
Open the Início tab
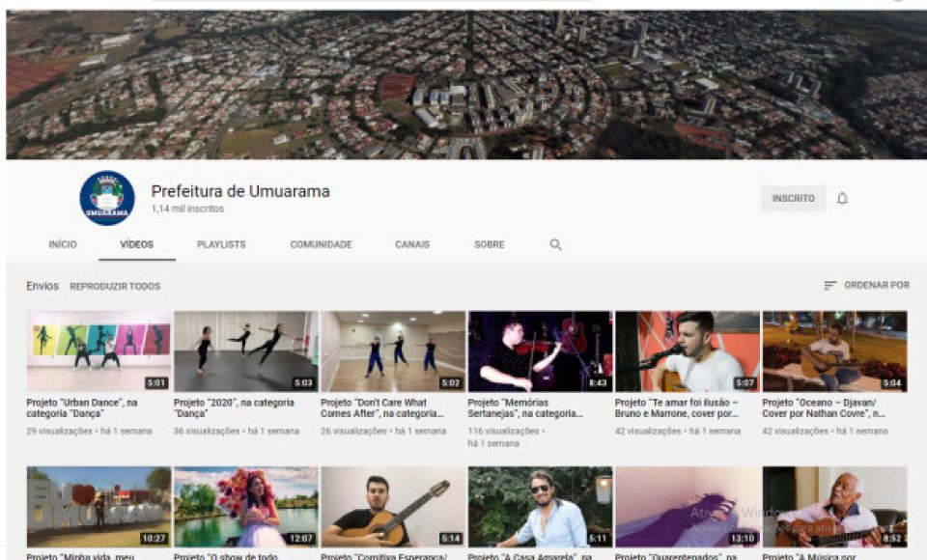point(63,244)
